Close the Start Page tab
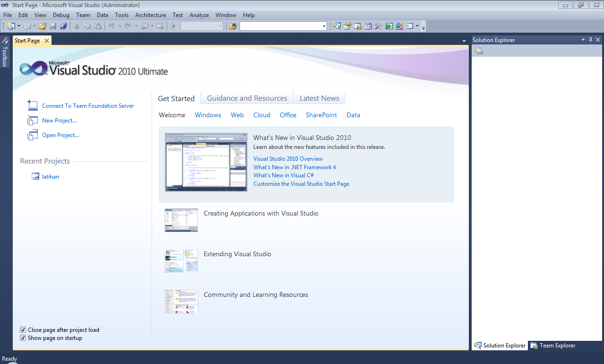The image size is (604, 364). (x=46, y=41)
